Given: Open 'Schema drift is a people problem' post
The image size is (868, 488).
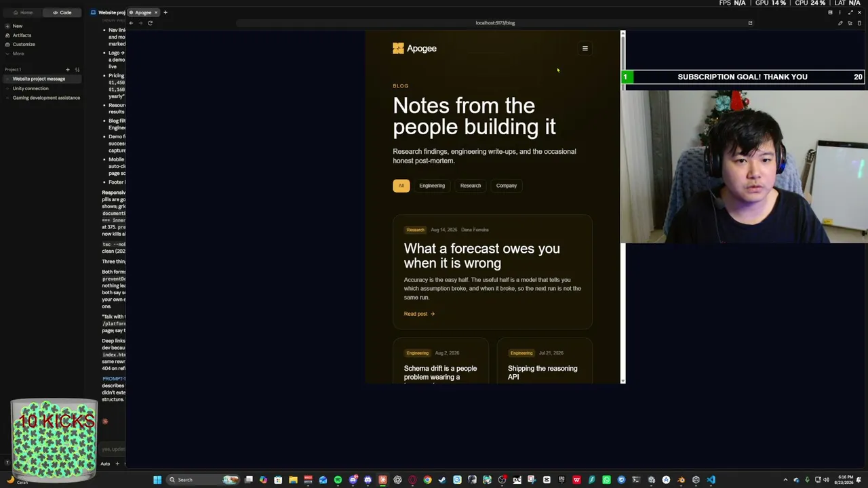Looking at the screenshot, I should click(x=440, y=373).
